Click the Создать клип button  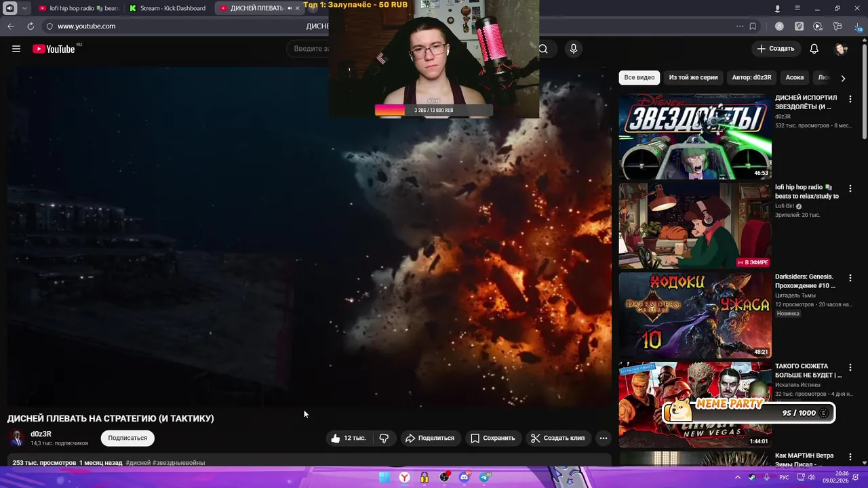click(557, 438)
